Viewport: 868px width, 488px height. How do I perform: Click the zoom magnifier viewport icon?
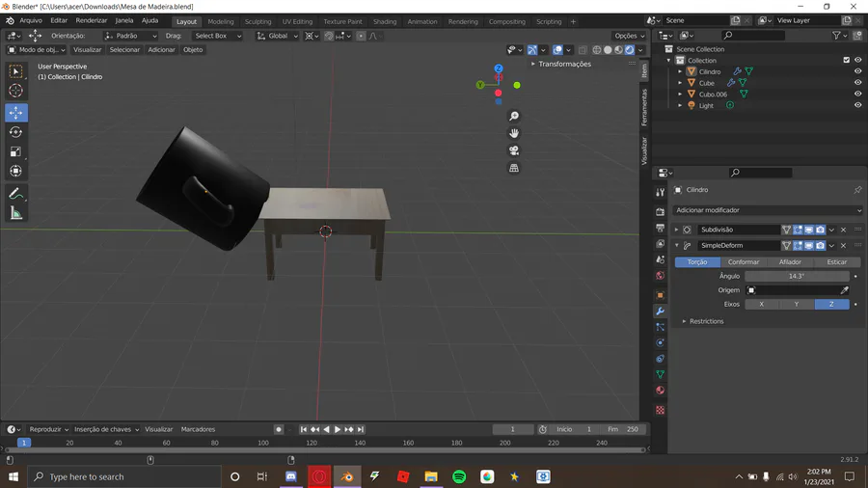(x=514, y=116)
